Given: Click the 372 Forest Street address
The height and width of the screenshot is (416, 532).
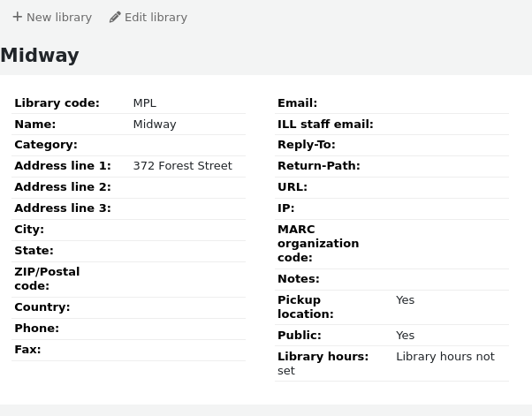Looking at the screenshot, I should (182, 166).
